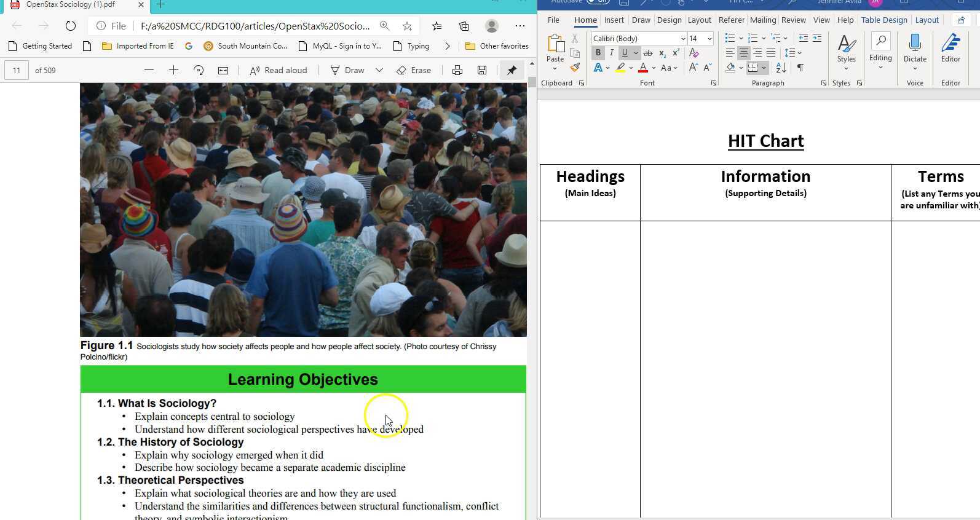Toggle the pin toolbar button

tap(512, 71)
